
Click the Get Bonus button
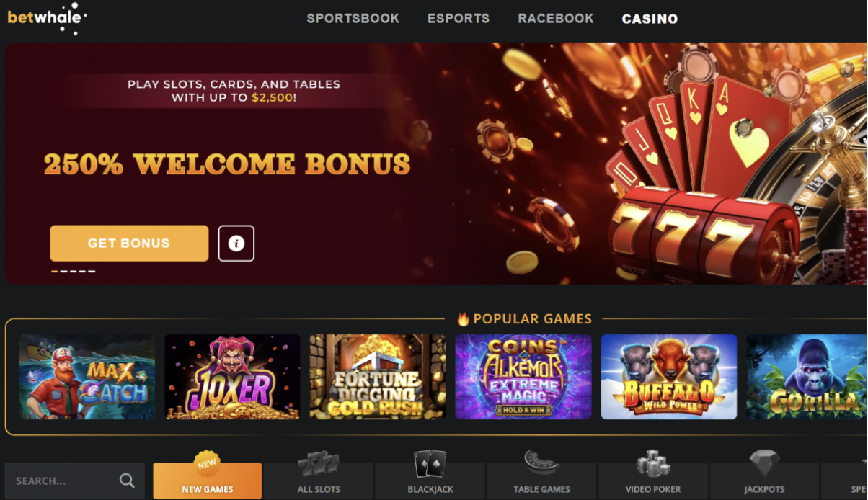pos(129,244)
